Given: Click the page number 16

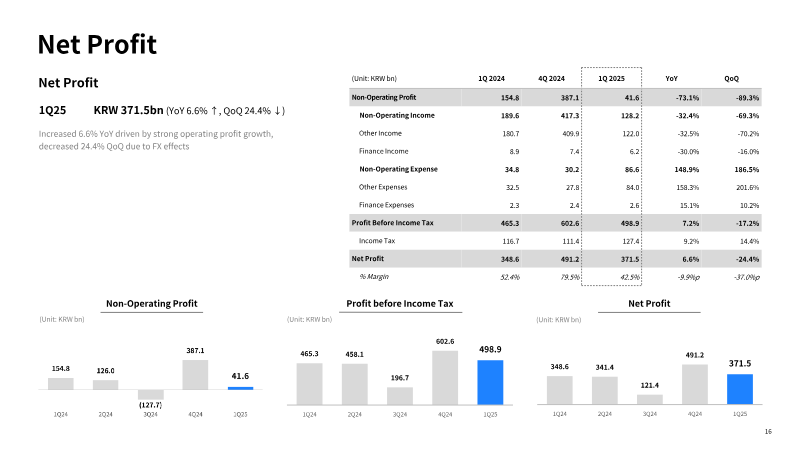Looking at the screenshot, I should coord(768,432).
